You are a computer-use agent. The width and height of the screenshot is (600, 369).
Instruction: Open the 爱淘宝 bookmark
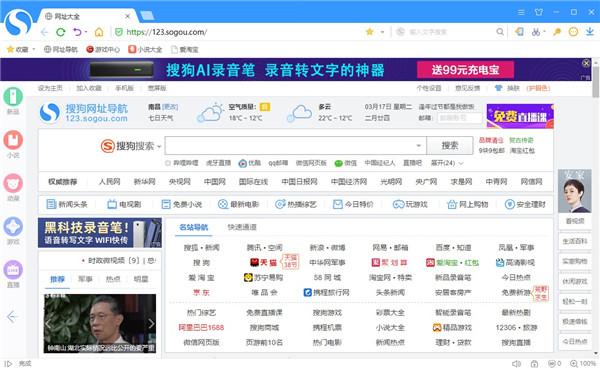point(184,49)
